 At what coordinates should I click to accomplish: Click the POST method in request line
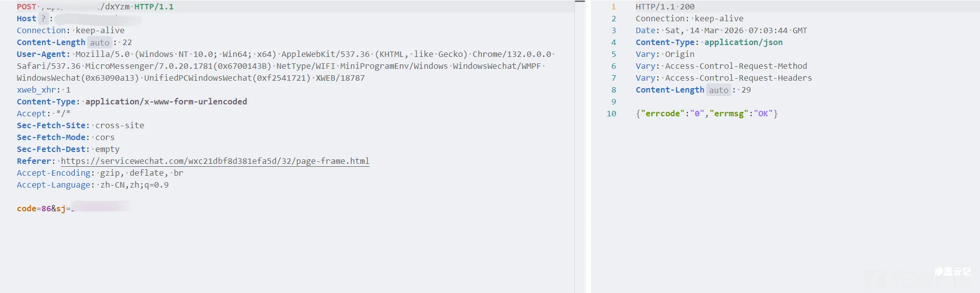26,7
